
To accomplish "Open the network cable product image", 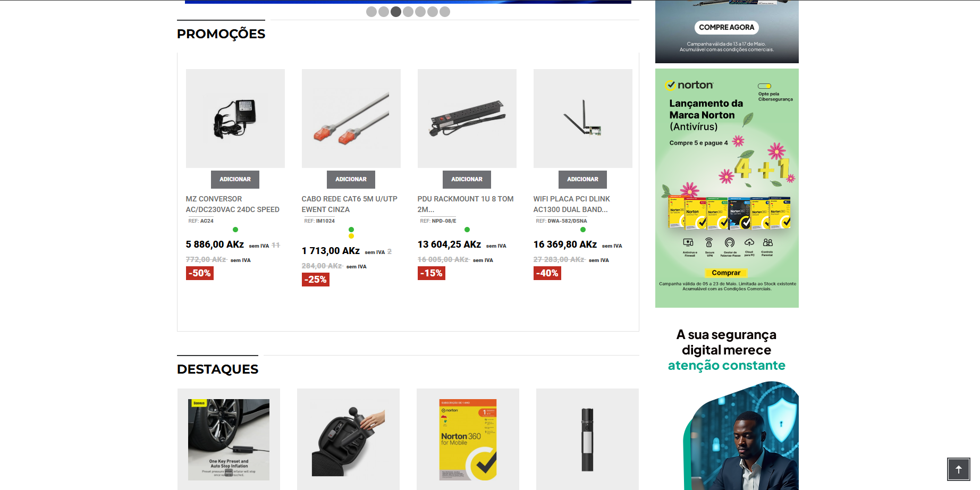I will 351,119.
